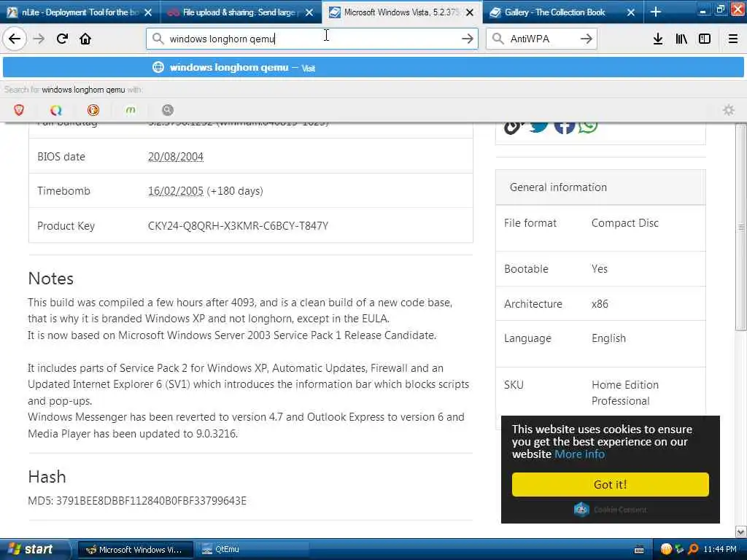Open the browser home page
Image resolution: width=747 pixels, height=560 pixels.
tap(85, 39)
